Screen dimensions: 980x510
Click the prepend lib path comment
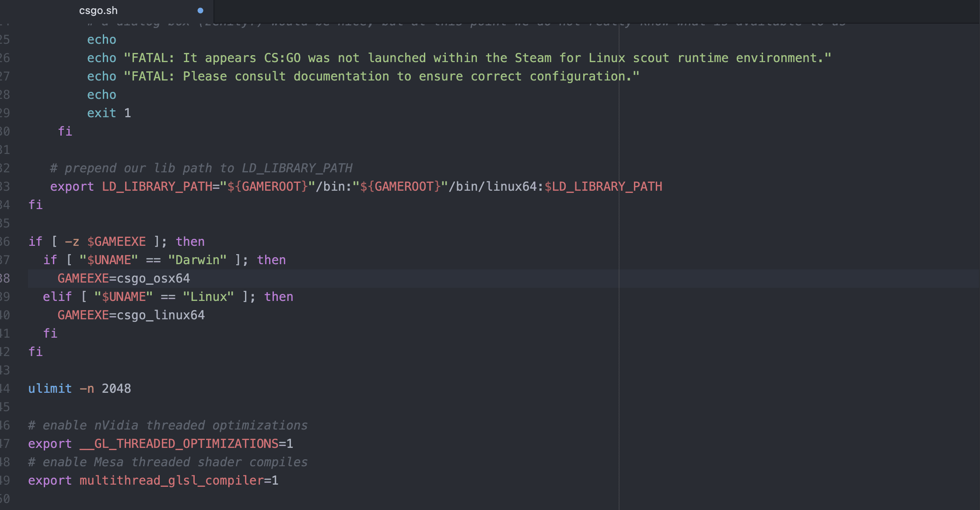[x=201, y=168]
